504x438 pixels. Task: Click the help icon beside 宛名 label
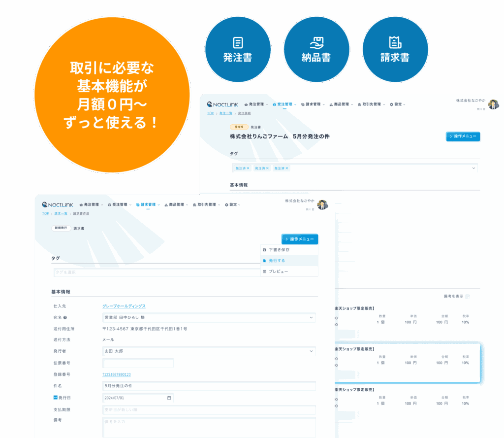pyautogui.click(x=65, y=318)
